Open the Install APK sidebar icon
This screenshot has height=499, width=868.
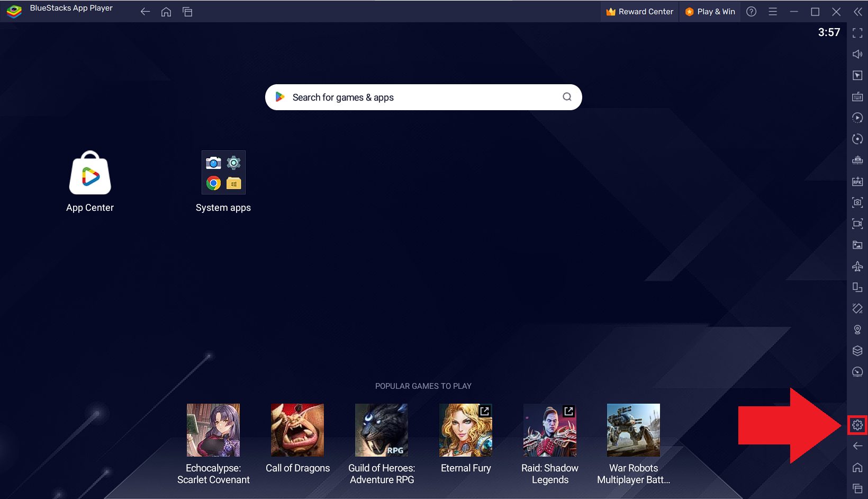(x=857, y=181)
